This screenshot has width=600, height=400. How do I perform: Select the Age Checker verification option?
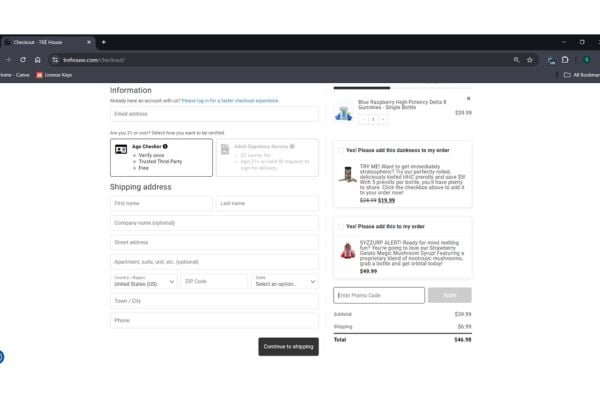[x=161, y=157]
